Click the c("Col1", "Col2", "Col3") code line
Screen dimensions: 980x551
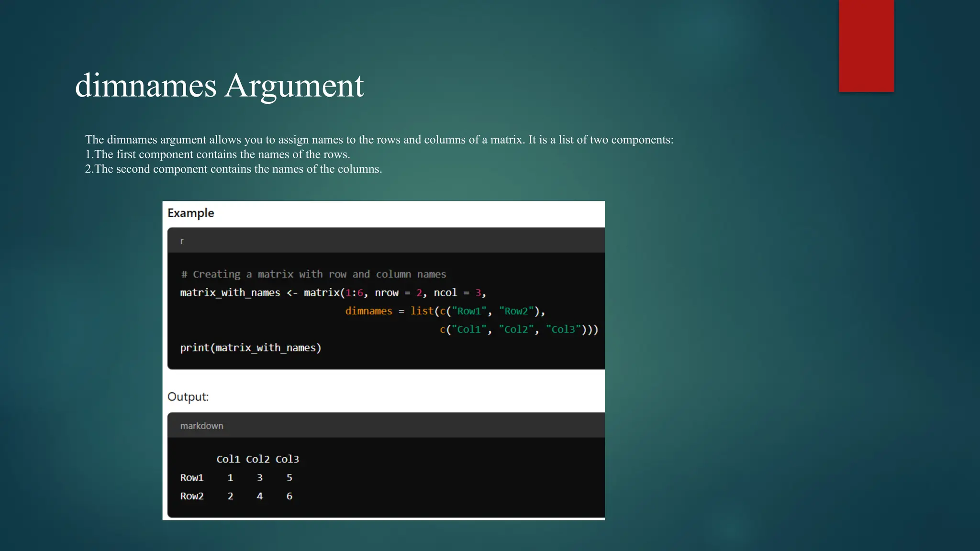pyautogui.click(x=519, y=329)
